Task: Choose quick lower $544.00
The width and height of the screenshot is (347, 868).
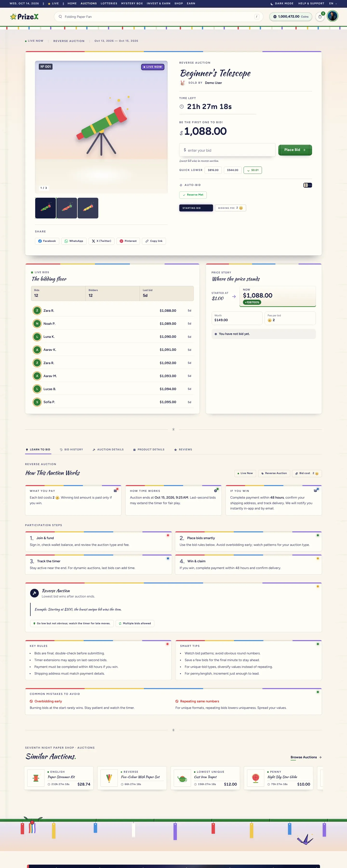Action: pyautogui.click(x=233, y=170)
